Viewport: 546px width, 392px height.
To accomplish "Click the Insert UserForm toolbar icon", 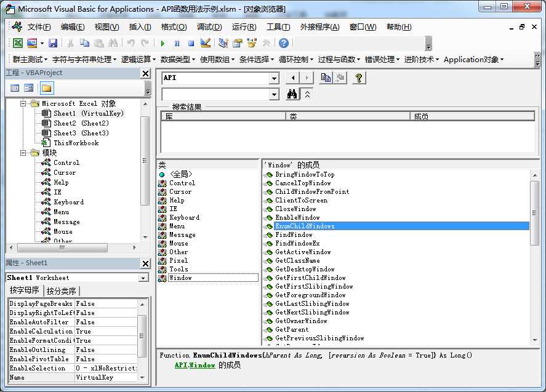I will click(x=32, y=43).
